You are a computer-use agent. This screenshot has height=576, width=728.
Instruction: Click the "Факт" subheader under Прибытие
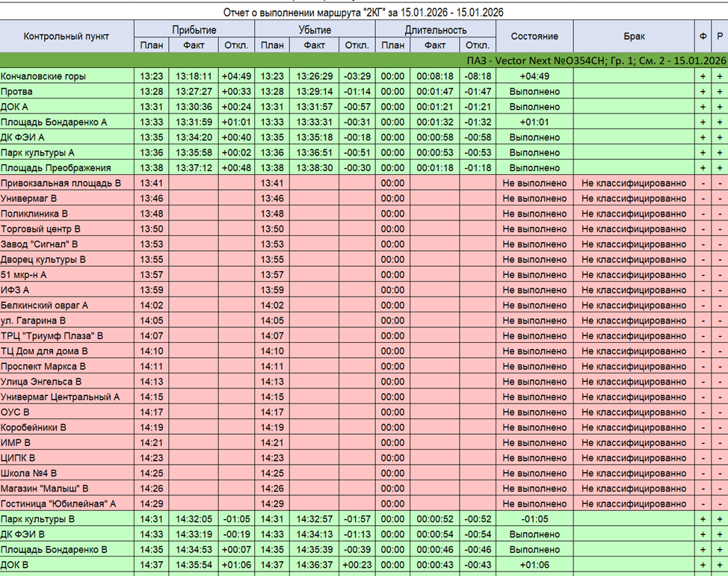tap(194, 46)
